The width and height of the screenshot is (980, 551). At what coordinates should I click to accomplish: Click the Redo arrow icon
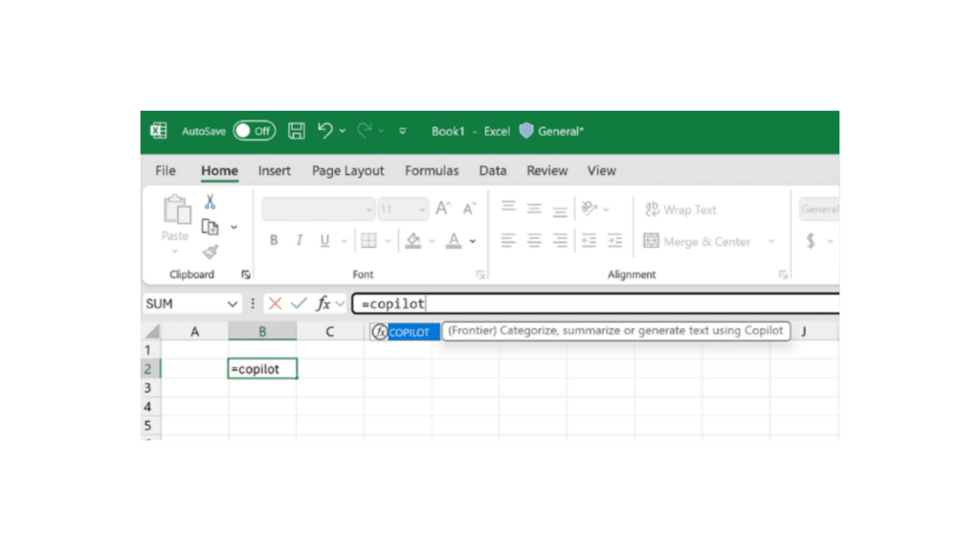(x=365, y=130)
